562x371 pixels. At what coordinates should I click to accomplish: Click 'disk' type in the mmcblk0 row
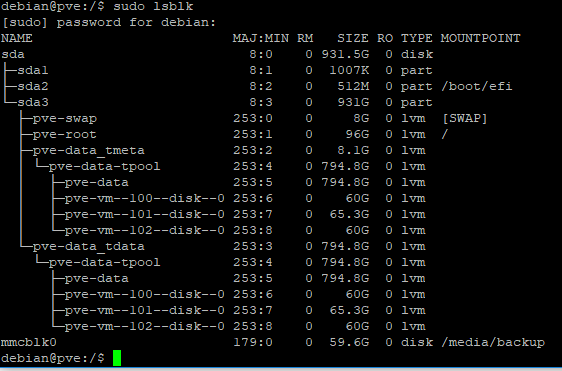tap(417, 342)
